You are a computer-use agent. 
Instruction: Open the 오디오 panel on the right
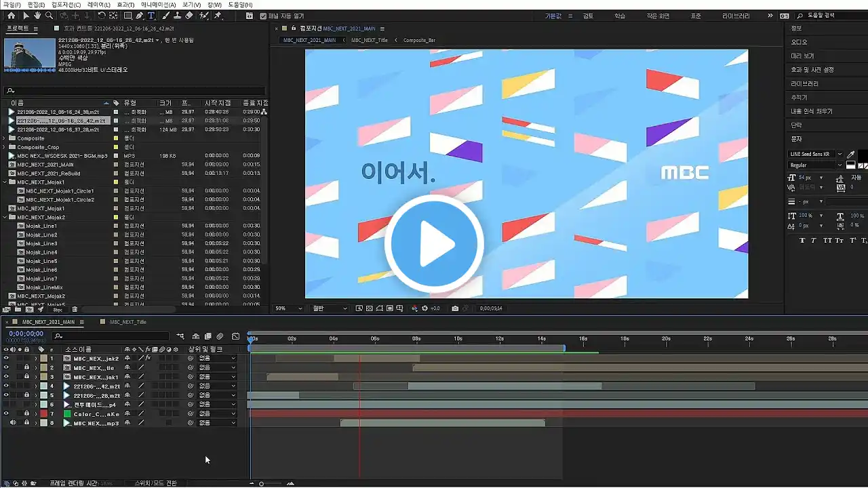(799, 42)
